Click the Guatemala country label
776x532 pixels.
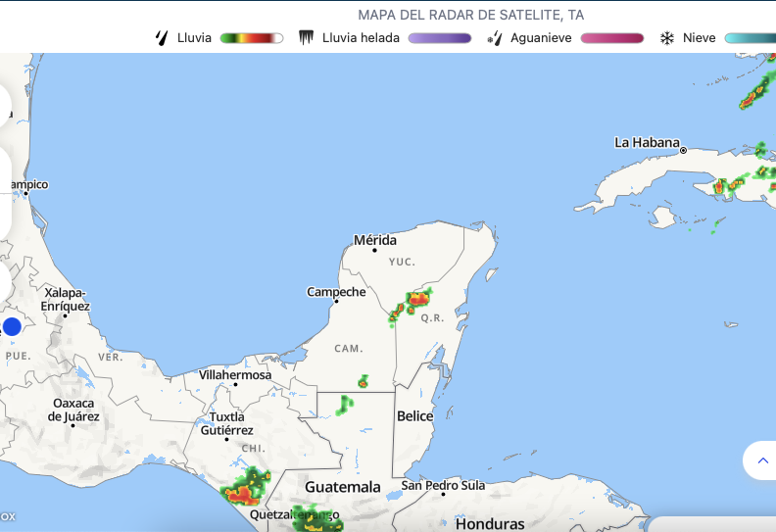[x=343, y=487]
